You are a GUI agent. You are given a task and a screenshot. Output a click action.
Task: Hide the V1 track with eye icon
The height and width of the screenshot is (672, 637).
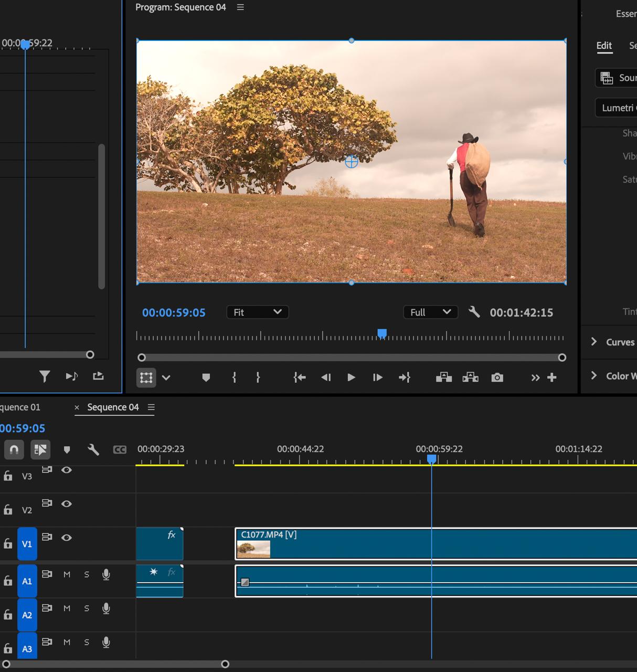point(67,538)
